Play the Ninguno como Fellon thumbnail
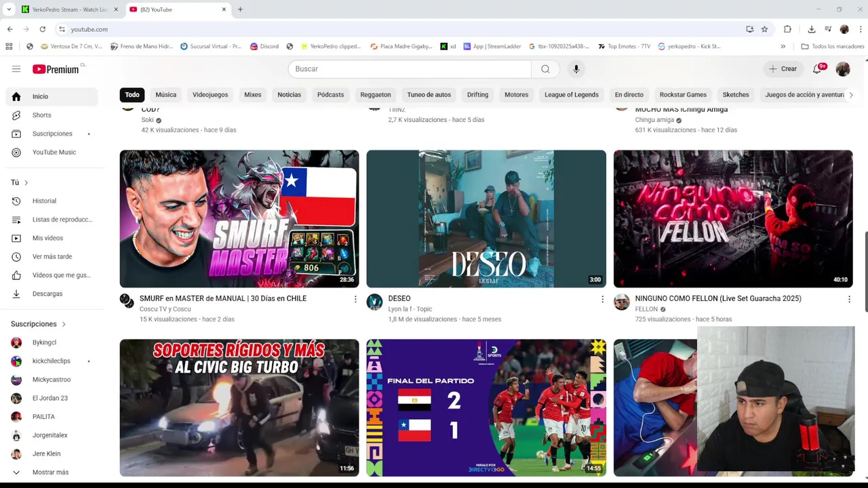Image resolution: width=868 pixels, height=488 pixels. (733, 218)
